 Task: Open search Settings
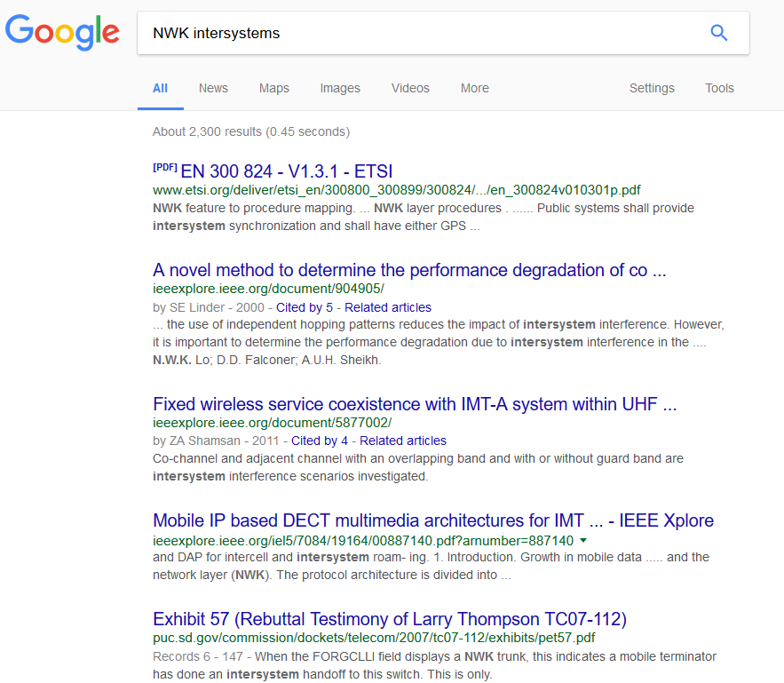(x=652, y=88)
